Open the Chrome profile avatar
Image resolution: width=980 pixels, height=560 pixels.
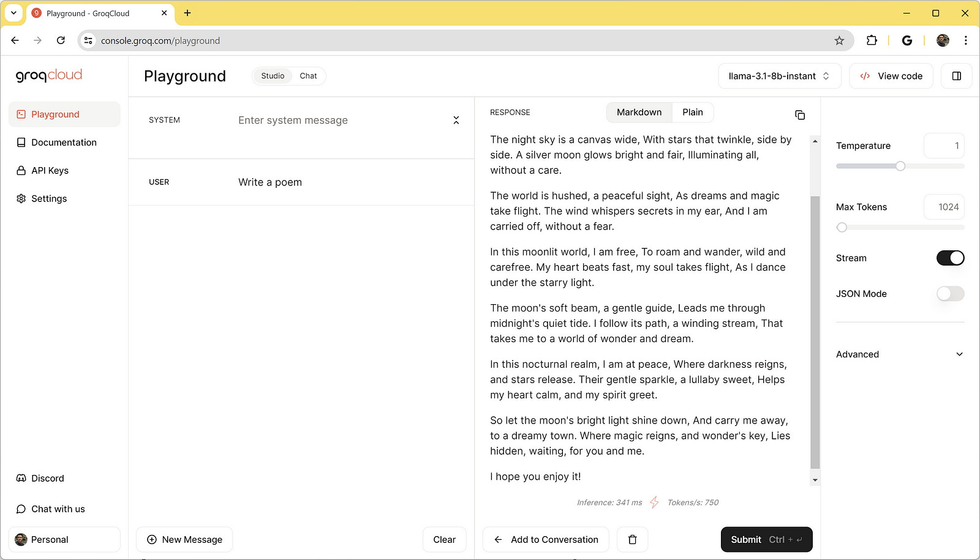(943, 40)
